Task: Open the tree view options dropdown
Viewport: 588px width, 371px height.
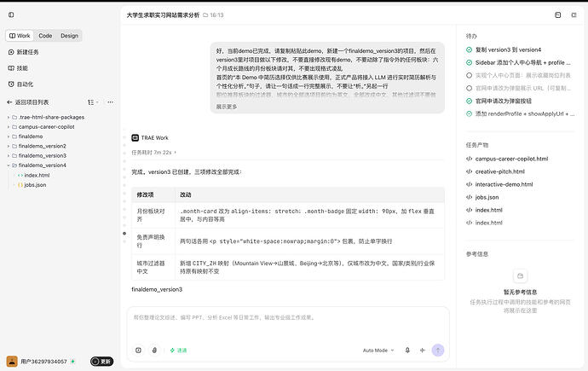Action: point(93,102)
